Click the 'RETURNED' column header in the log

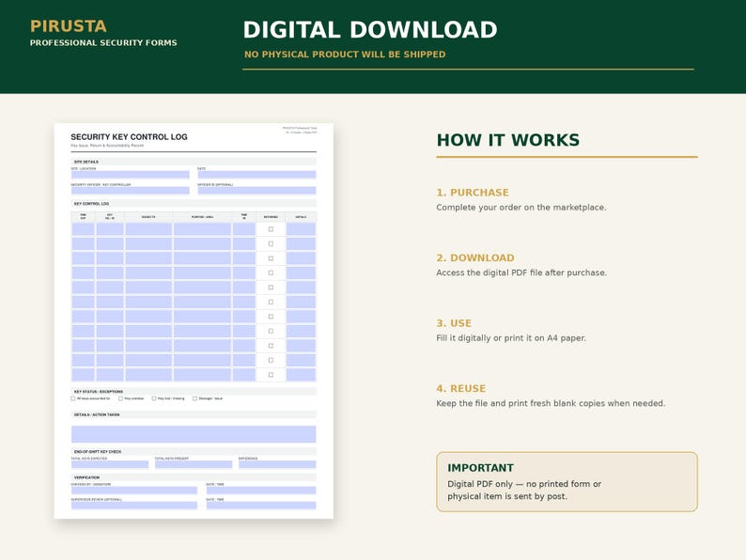click(x=271, y=217)
